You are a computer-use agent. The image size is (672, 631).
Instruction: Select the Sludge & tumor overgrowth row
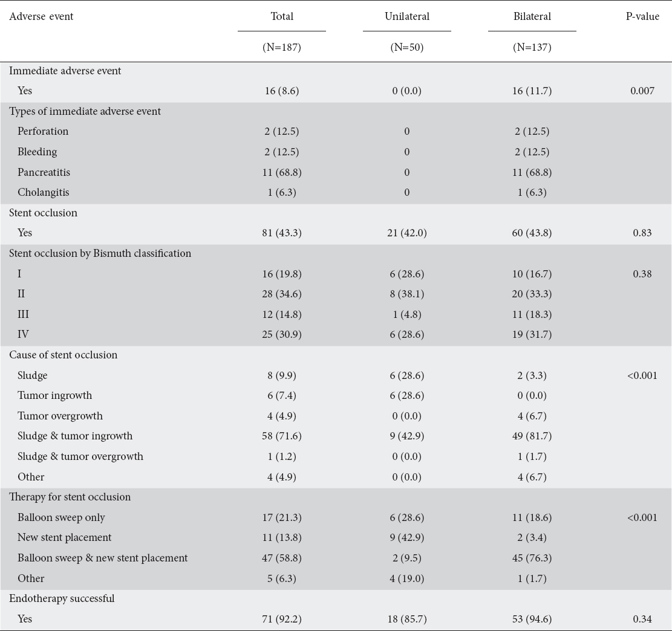(x=336, y=456)
